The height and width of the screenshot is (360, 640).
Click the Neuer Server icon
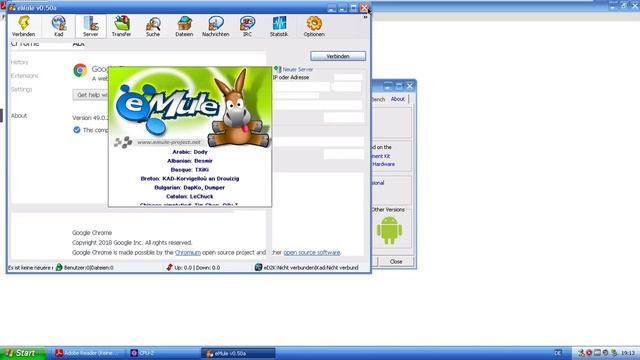(x=278, y=69)
